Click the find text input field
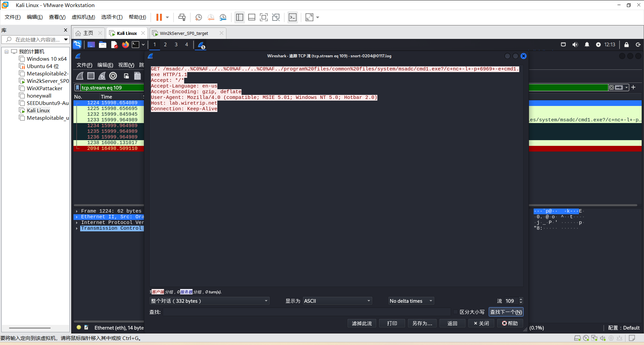 pos(307,312)
